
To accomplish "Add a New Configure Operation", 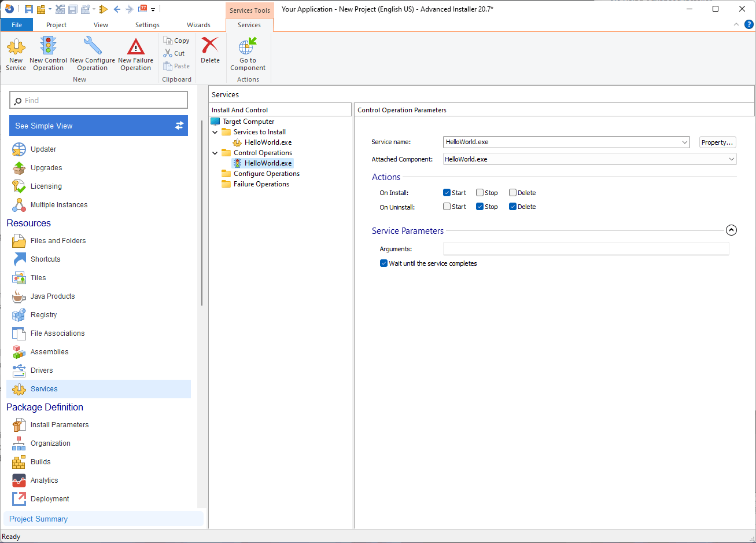I will pos(93,53).
